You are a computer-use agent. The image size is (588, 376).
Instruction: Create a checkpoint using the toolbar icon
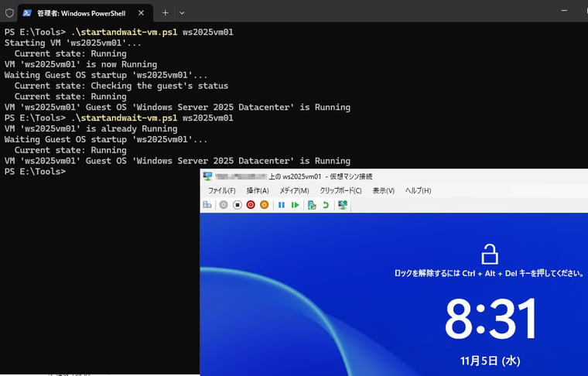click(312, 205)
